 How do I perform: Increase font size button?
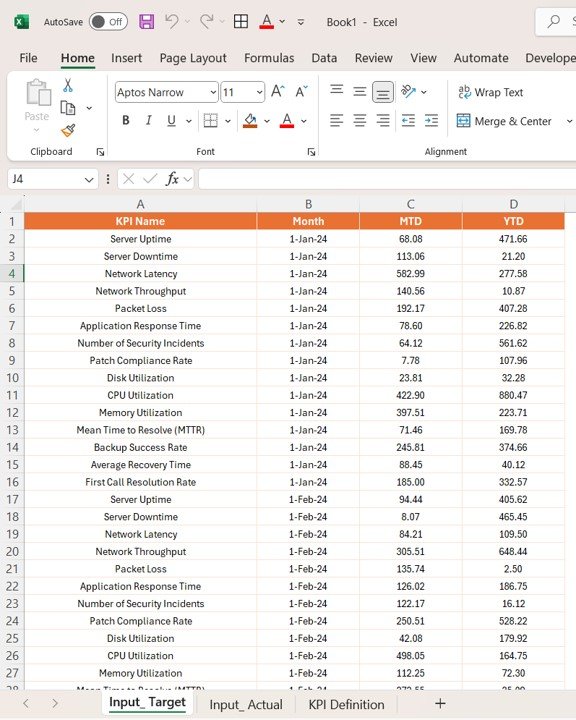click(278, 92)
